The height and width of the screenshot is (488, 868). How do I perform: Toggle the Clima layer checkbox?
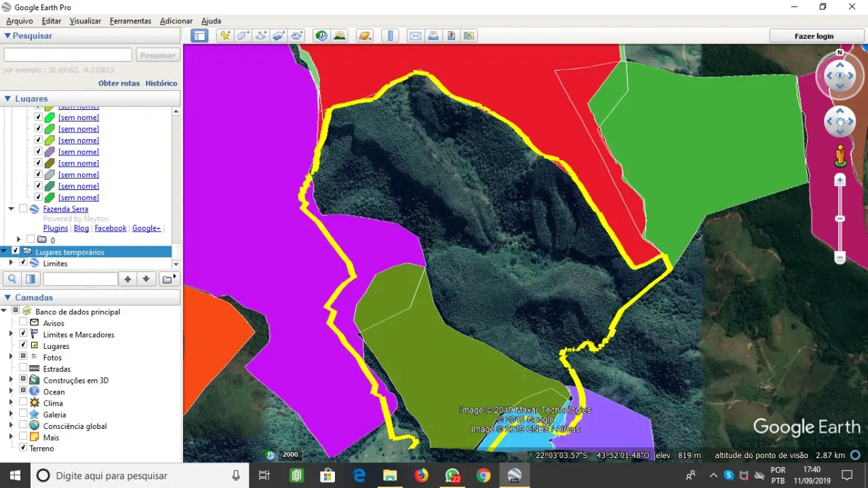click(23, 402)
